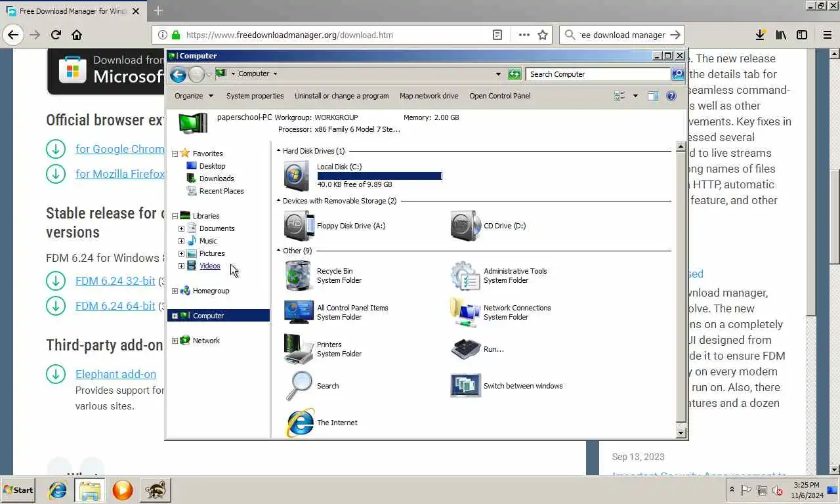Expand the Music library node
Image resolution: width=840 pixels, height=504 pixels.
(x=181, y=241)
